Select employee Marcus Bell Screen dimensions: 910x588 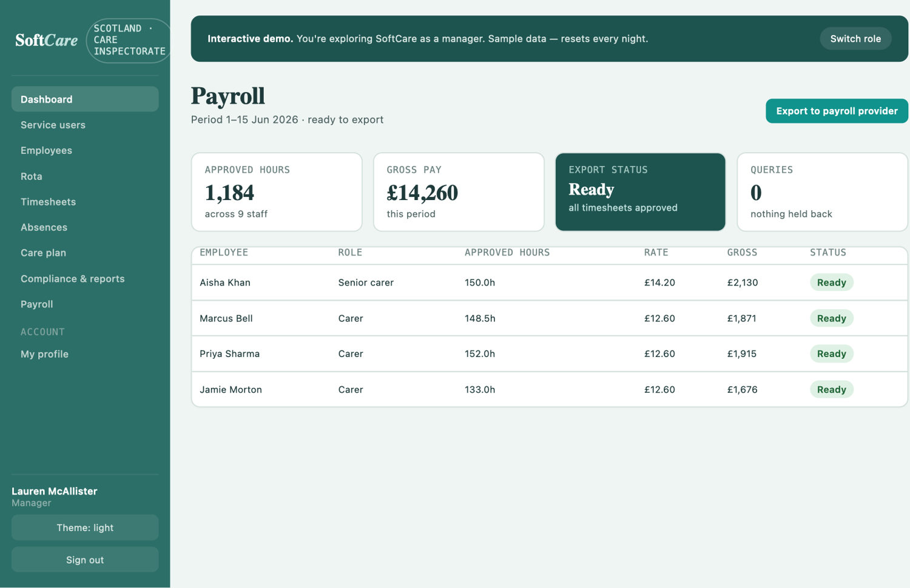(x=226, y=318)
